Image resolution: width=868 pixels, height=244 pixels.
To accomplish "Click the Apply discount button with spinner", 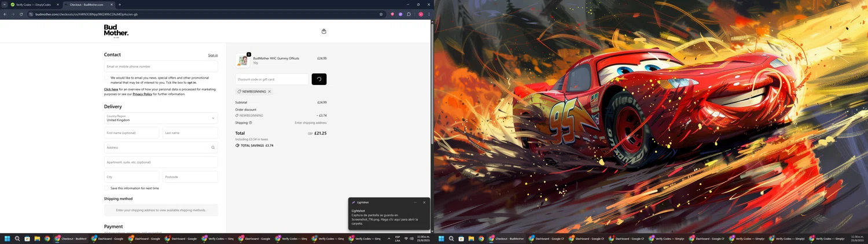I will coord(319,79).
